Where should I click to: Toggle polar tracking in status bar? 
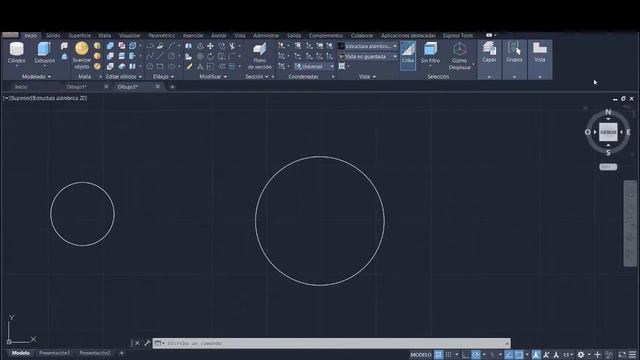click(476, 355)
